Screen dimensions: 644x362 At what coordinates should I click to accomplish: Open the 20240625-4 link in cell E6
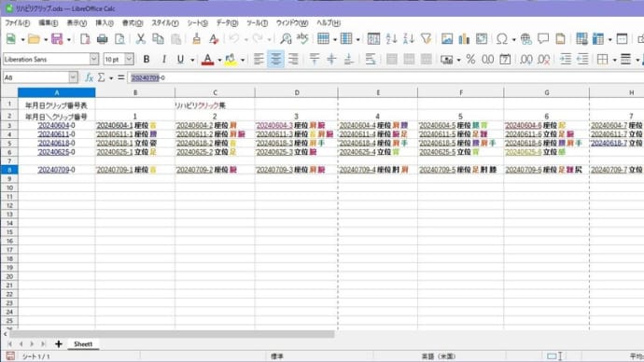tap(357, 152)
